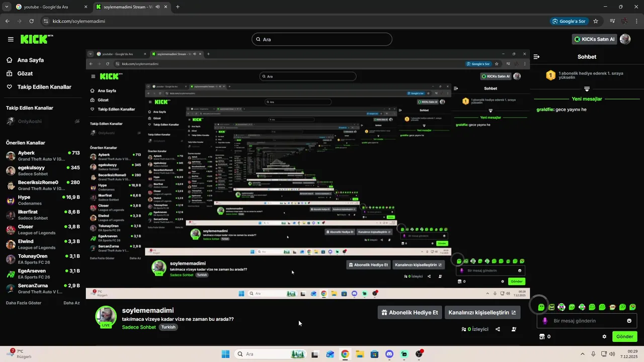Open the Kick shop points icon

tap(542, 337)
